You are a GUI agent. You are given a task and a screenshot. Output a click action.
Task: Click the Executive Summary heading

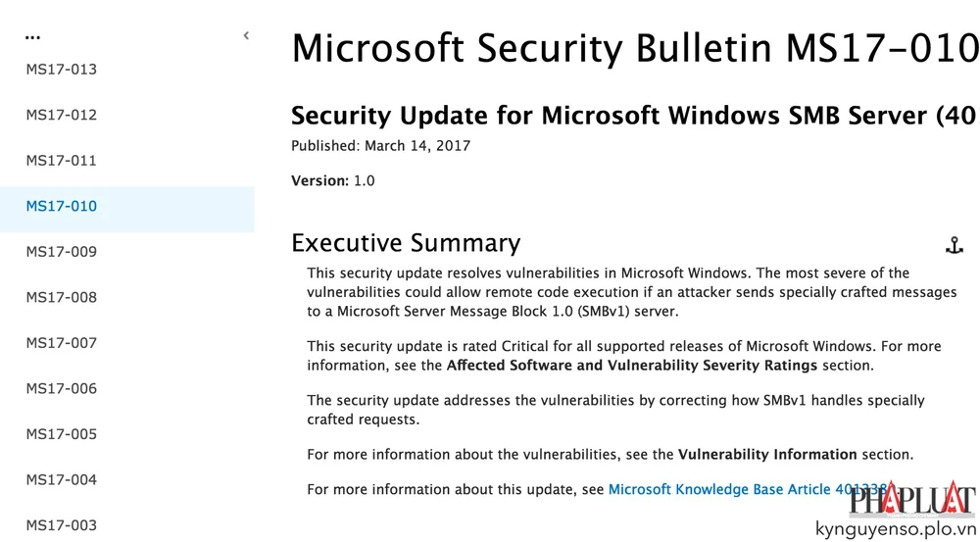[406, 243]
